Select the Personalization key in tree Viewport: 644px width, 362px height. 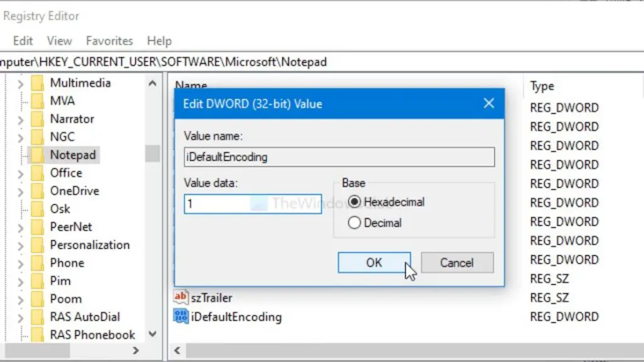[x=90, y=245]
